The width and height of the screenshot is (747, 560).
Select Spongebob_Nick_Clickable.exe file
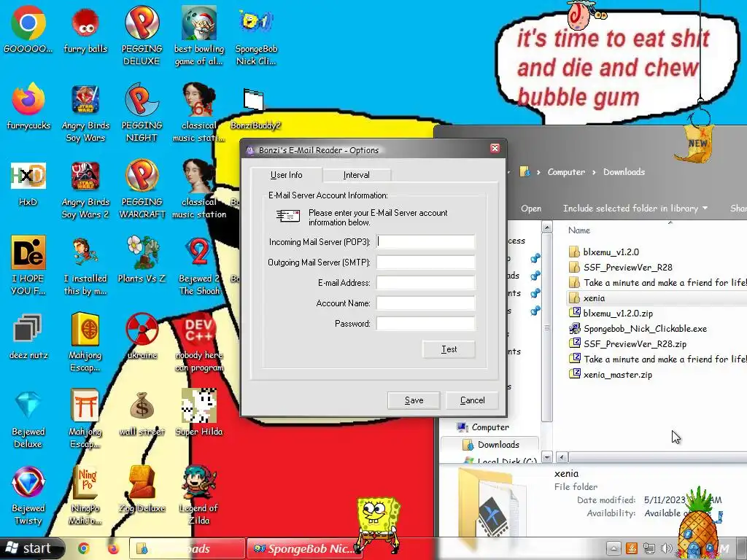(x=638, y=329)
